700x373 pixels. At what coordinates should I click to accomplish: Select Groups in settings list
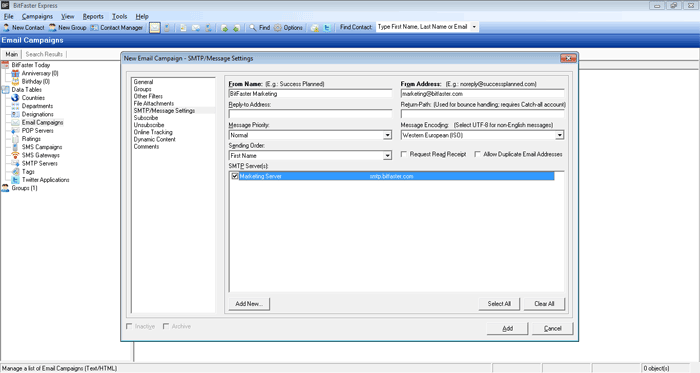pos(142,89)
